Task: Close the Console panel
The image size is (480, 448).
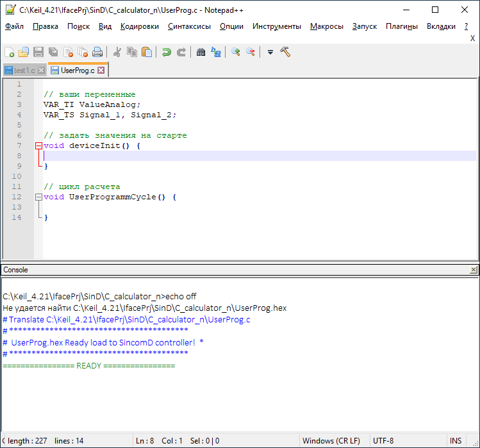Action: (x=474, y=270)
